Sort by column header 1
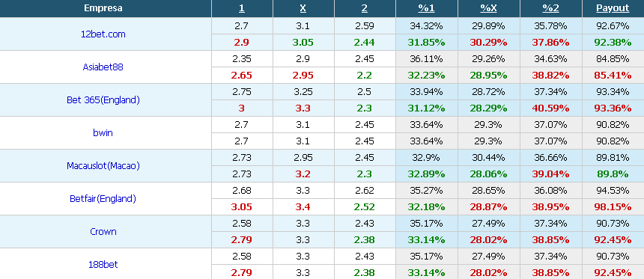Viewport: 644px width, 279px height. (241, 8)
